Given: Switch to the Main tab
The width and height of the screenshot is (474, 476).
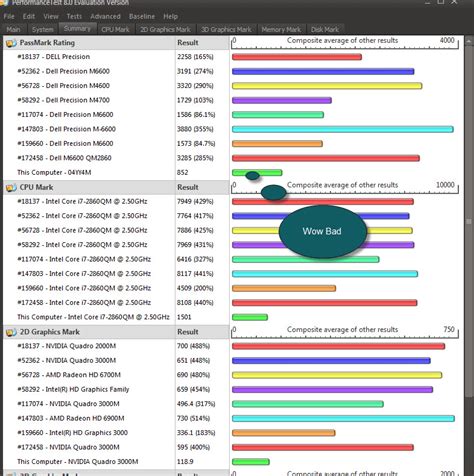Looking at the screenshot, I should coord(13,29).
